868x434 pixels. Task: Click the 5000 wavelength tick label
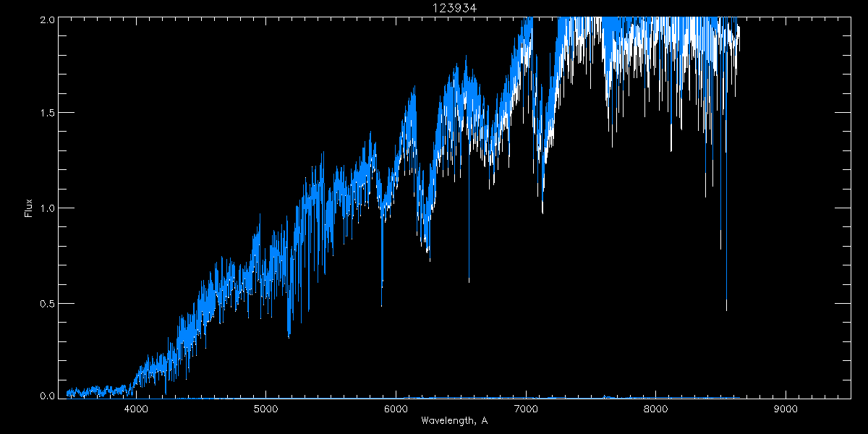coord(266,409)
